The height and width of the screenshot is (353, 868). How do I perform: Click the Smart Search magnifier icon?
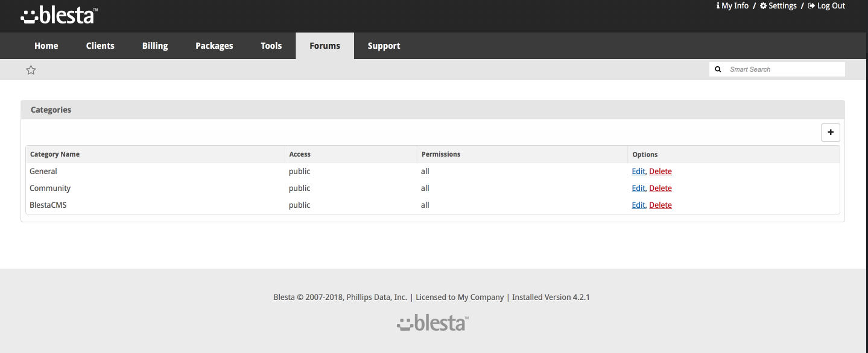pyautogui.click(x=718, y=69)
